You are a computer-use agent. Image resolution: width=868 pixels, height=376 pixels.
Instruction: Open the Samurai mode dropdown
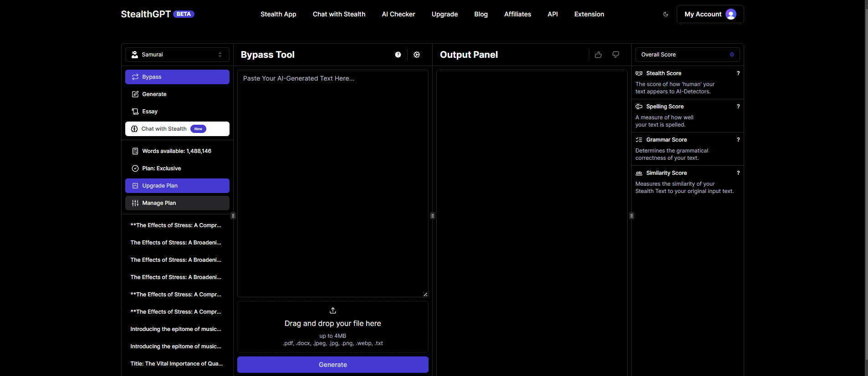click(x=177, y=55)
